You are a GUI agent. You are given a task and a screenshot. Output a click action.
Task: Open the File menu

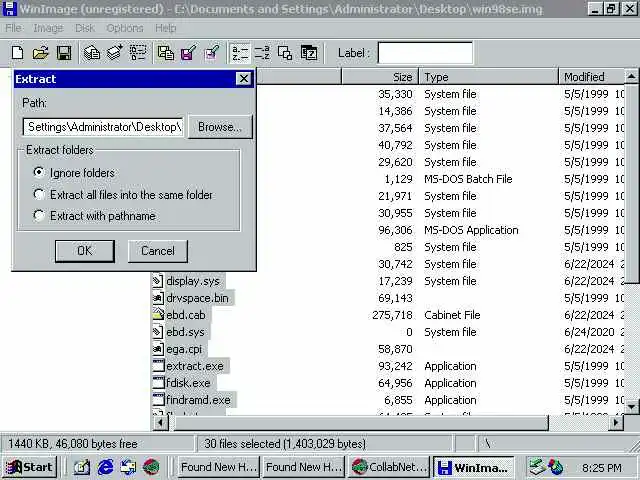pyautogui.click(x=13, y=28)
